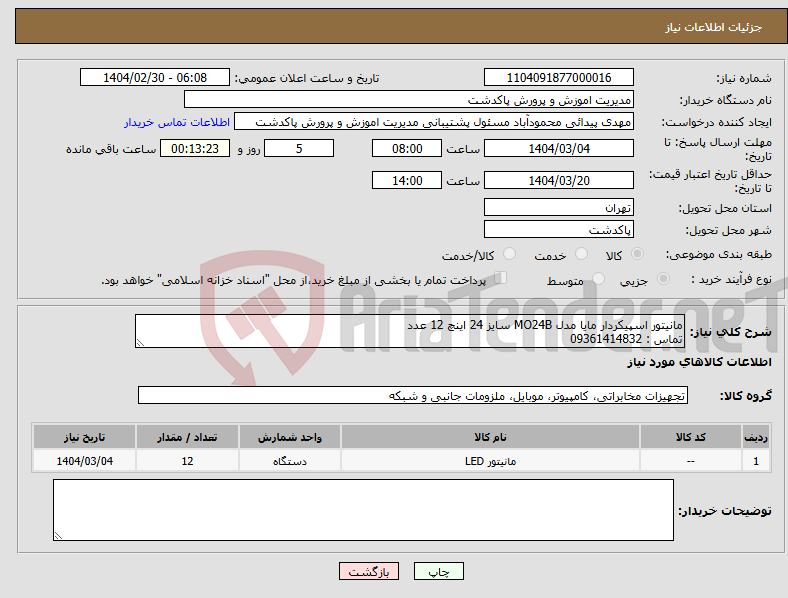Viewport: 788px width, 598px height.
Task: Click the 1404/03/04 need date cell
Action: tap(84, 461)
